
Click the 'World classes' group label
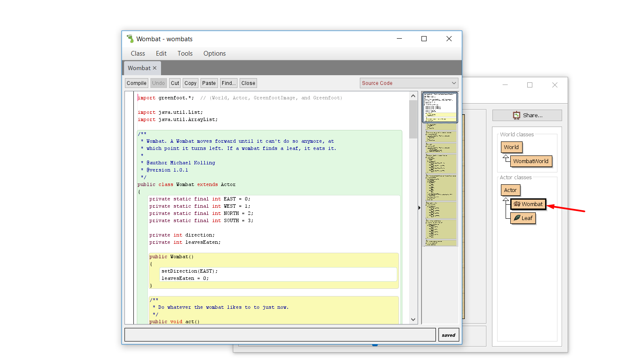click(517, 135)
